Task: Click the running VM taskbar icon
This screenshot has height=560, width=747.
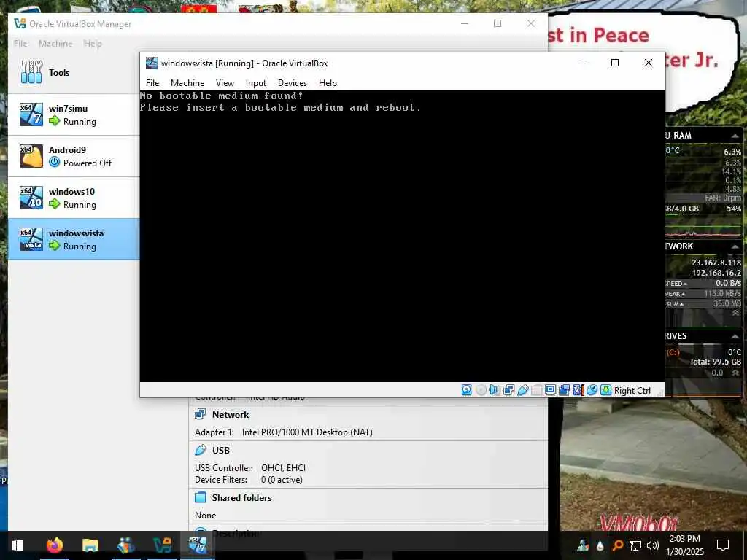Action: [x=197, y=545]
